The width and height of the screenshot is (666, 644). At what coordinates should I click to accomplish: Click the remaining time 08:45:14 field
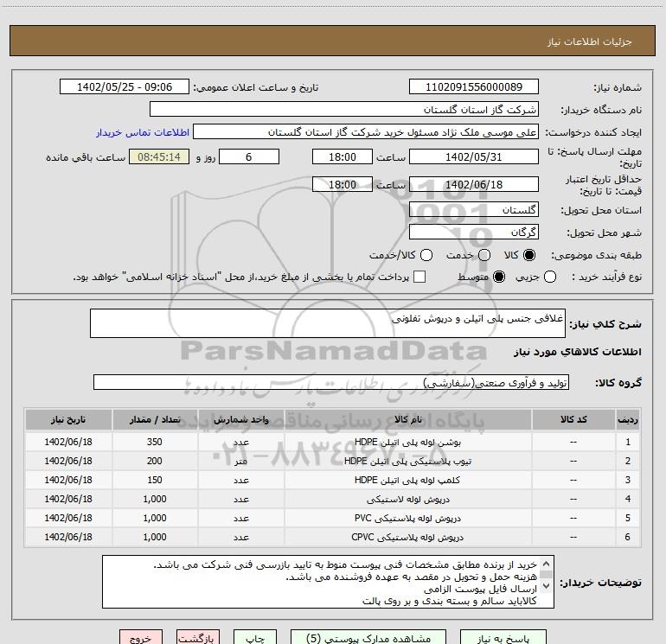pyautogui.click(x=159, y=156)
